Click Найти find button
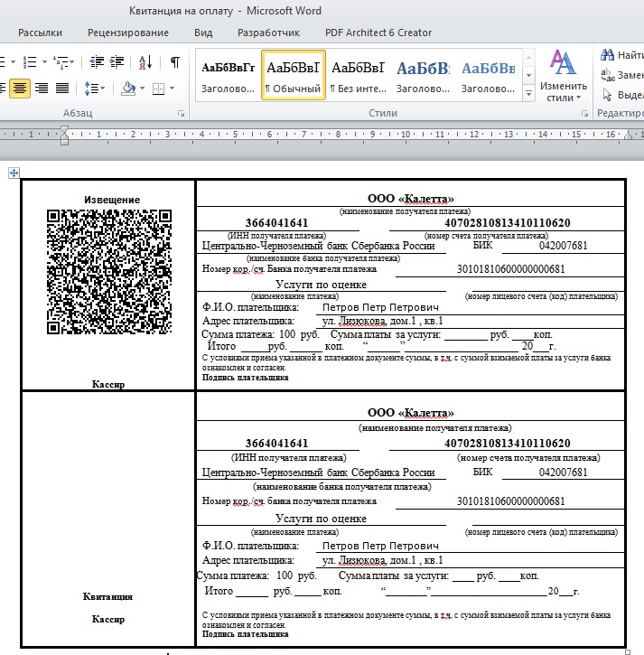644x655 pixels. click(x=621, y=55)
